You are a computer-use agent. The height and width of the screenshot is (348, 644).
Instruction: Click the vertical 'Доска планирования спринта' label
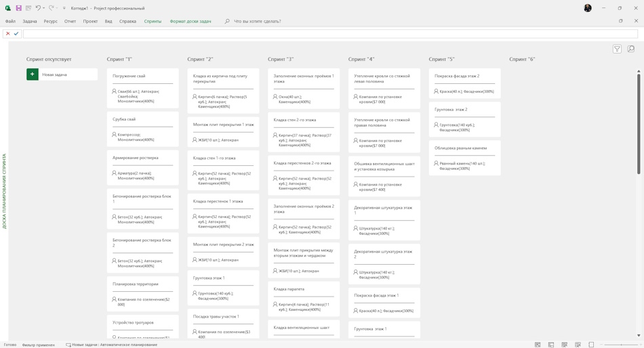point(5,191)
